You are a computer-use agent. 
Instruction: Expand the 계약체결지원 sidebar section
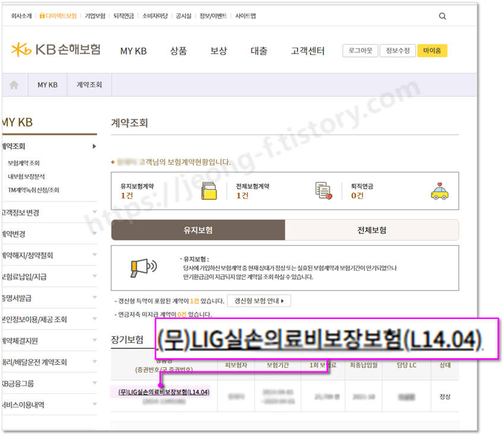(49, 340)
